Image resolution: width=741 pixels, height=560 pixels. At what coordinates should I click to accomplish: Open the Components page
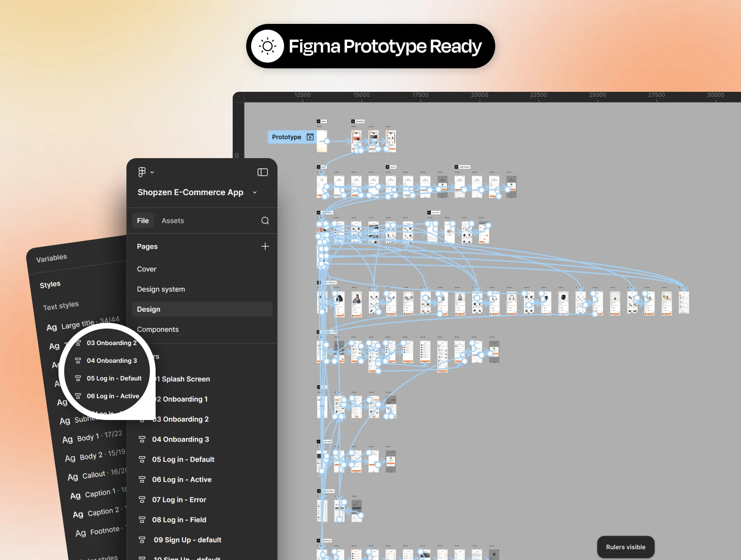pyautogui.click(x=158, y=329)
